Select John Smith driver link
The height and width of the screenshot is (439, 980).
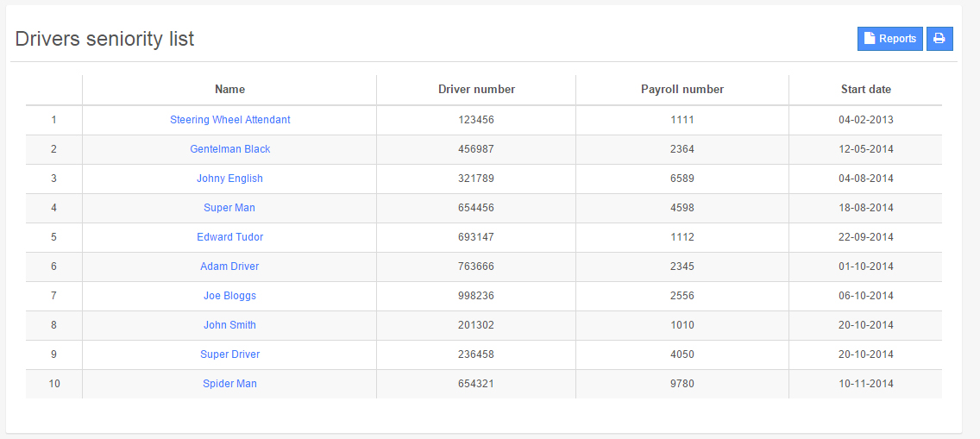(229, 325)
